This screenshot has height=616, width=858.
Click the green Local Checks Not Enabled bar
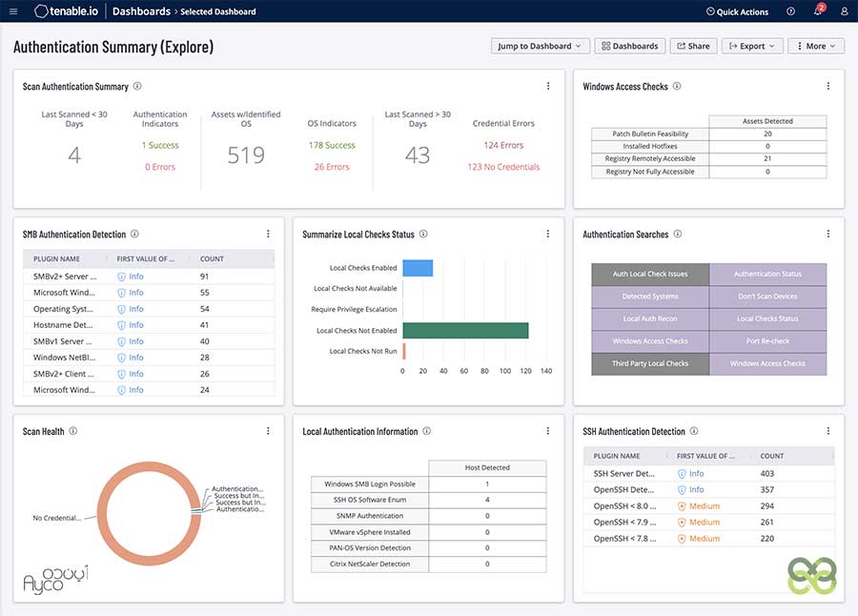pos(465,330)
